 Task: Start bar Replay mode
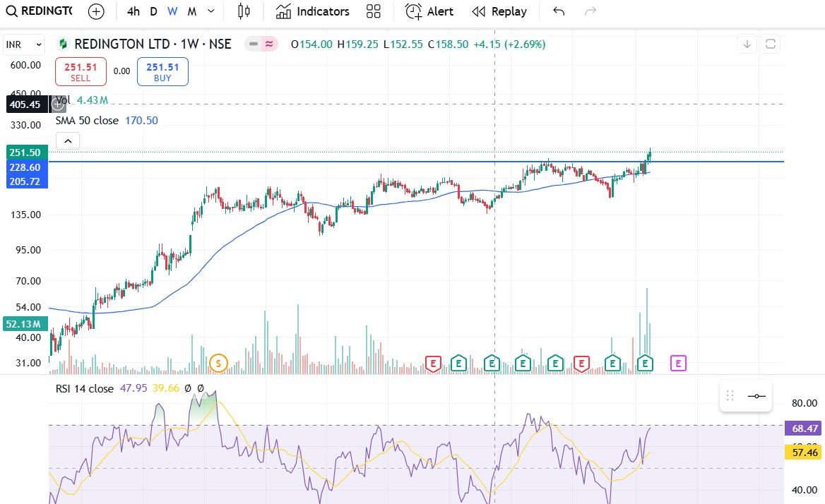pos(499,11)
